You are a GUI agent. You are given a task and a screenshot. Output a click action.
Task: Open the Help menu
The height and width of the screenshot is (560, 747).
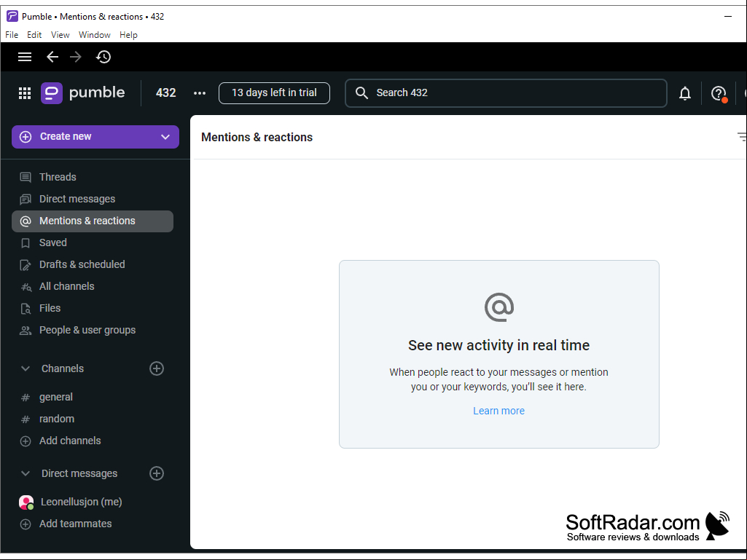128,35
